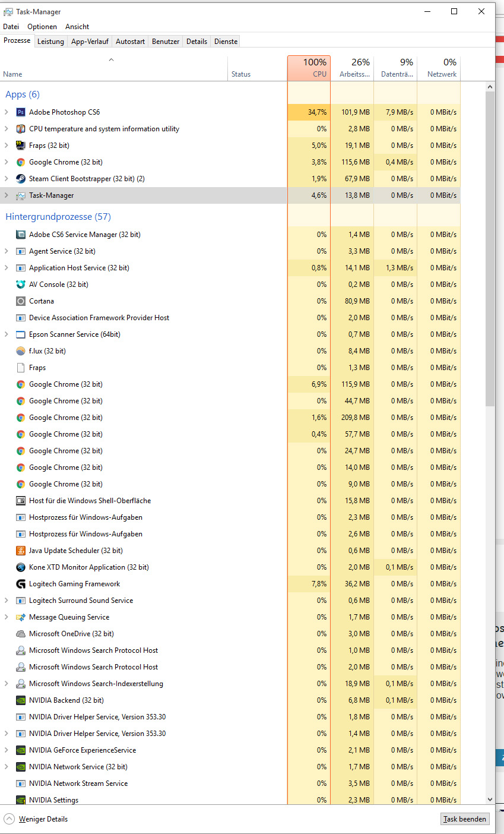Select the Hintergrundprozesse (57) group heading
This screenshot has width=504, height=834.
point(58,217)
